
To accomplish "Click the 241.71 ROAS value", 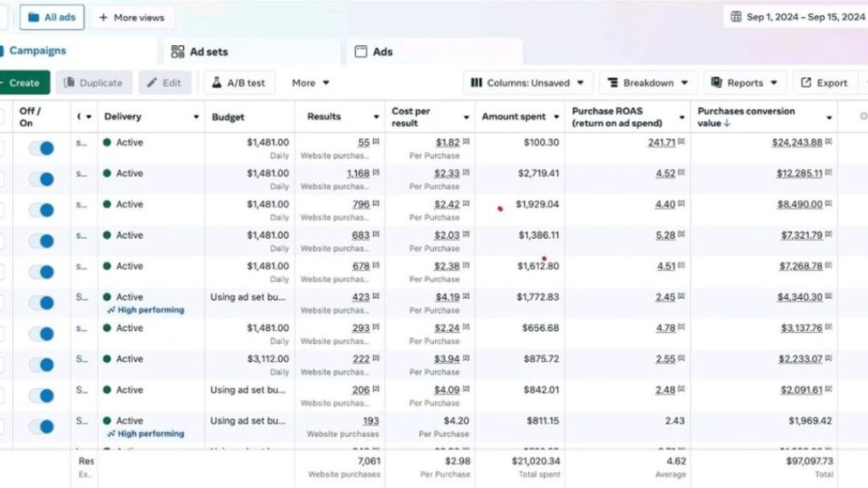I will 661,142.
